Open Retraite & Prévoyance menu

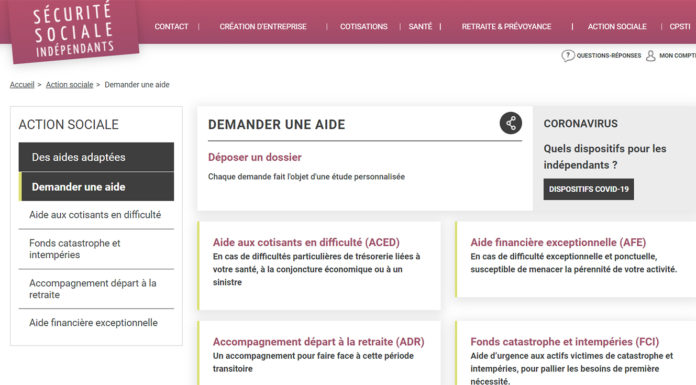506,27
